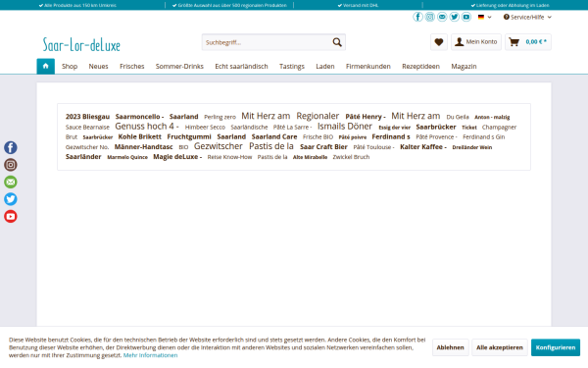Click the 'Saarmoncello -' tag
Image resolution: width=588 pixels, height=368 pixels.
click(139, 117)
